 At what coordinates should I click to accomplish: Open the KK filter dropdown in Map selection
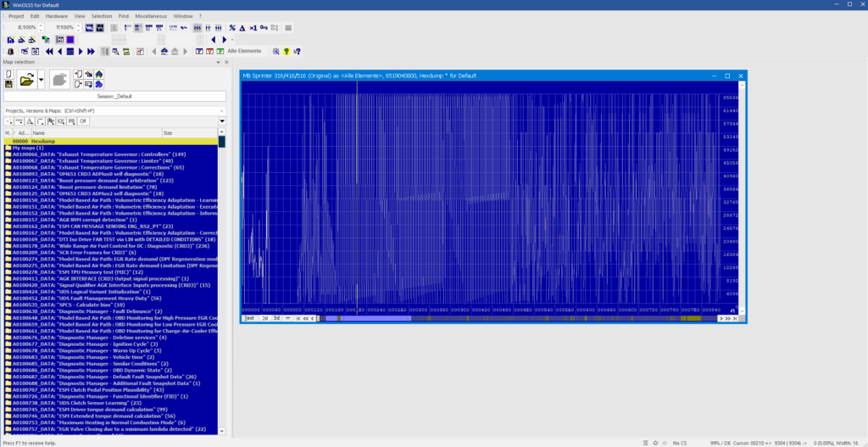click(61, 120)
